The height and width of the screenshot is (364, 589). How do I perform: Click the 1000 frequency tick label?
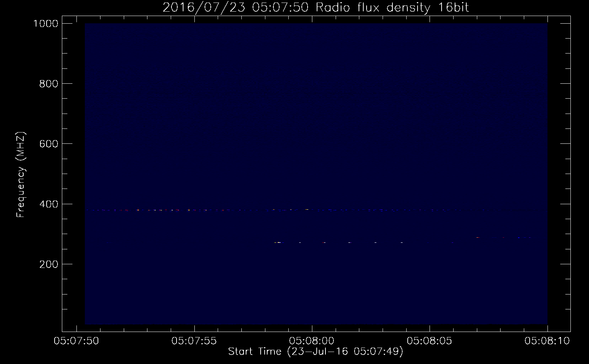[46, 24]
